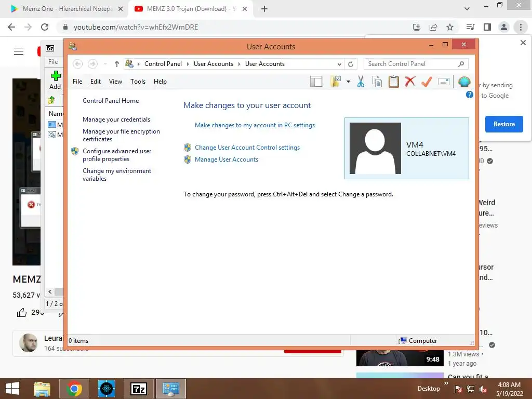
Task: Click the Up arrow in User Accounts navigation
Action: pos(117,64)
